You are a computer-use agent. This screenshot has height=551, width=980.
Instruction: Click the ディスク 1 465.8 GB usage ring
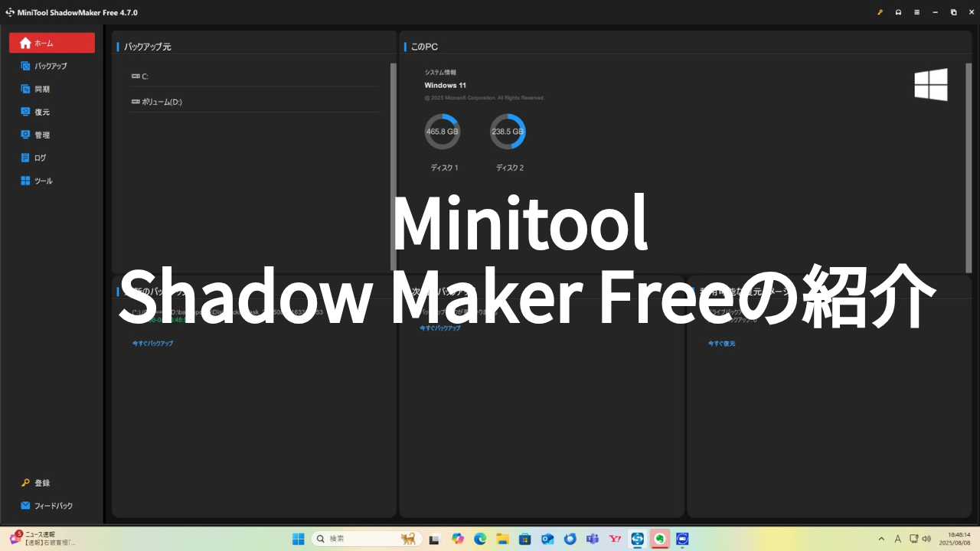click(x=443, y=132)
